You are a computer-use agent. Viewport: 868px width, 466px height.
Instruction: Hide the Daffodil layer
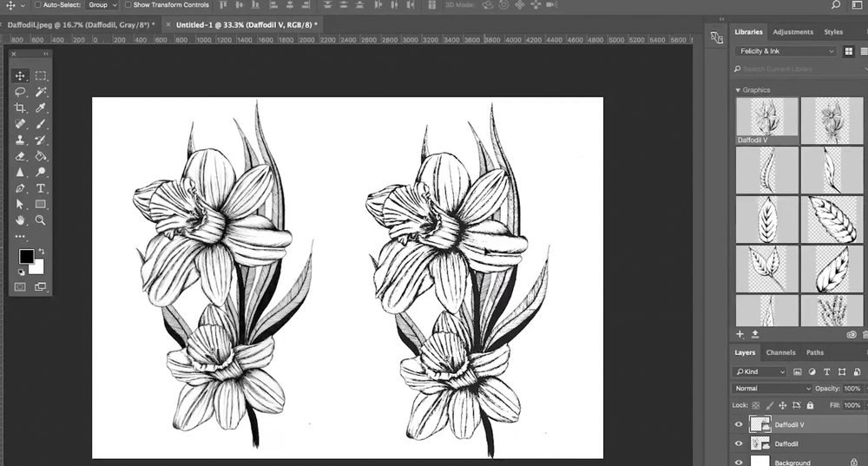(x=739, y=443)
